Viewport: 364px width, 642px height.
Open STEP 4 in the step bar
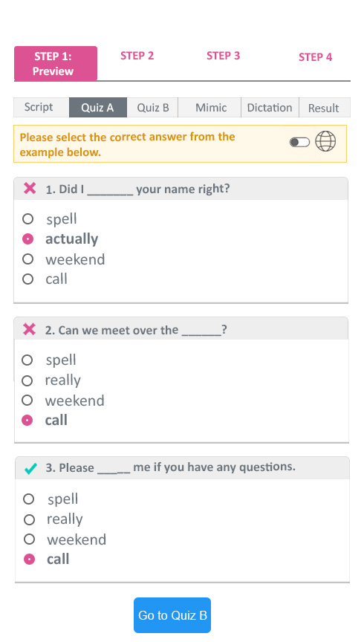click(x=315, y=57)
